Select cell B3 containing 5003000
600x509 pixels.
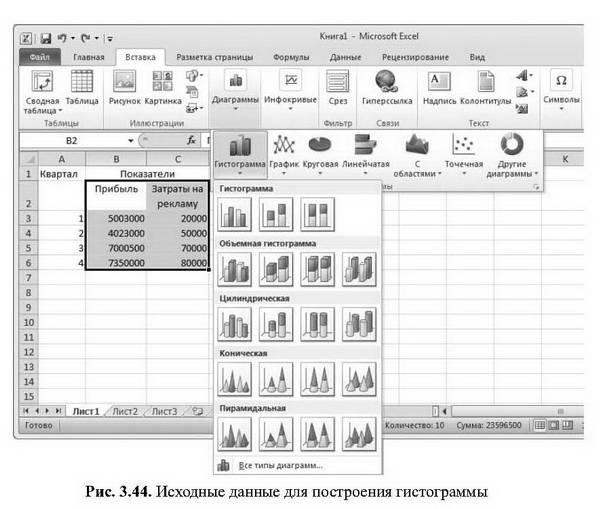tap(115, 218)
